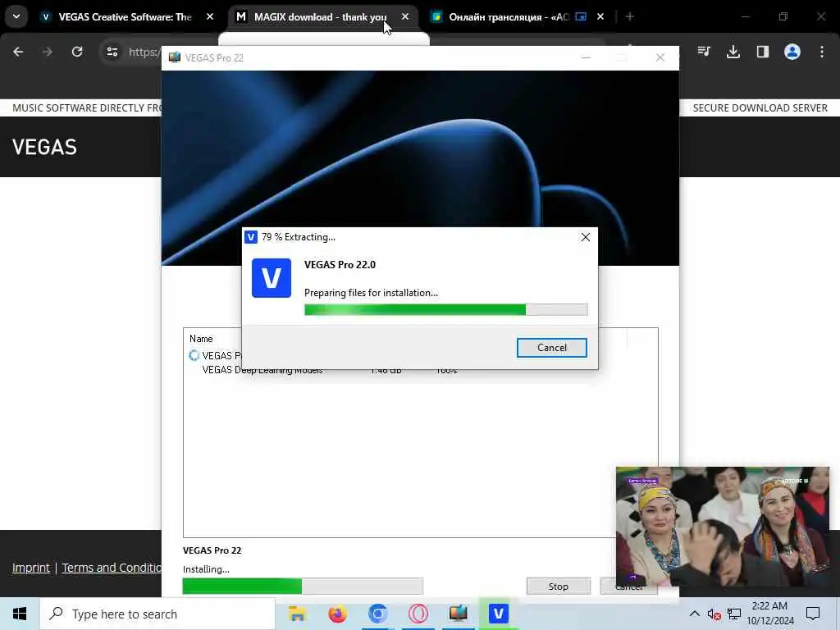Open the Terms and Conditions link
The height and width of the screenshot is (630, 840).
point(112,568)
